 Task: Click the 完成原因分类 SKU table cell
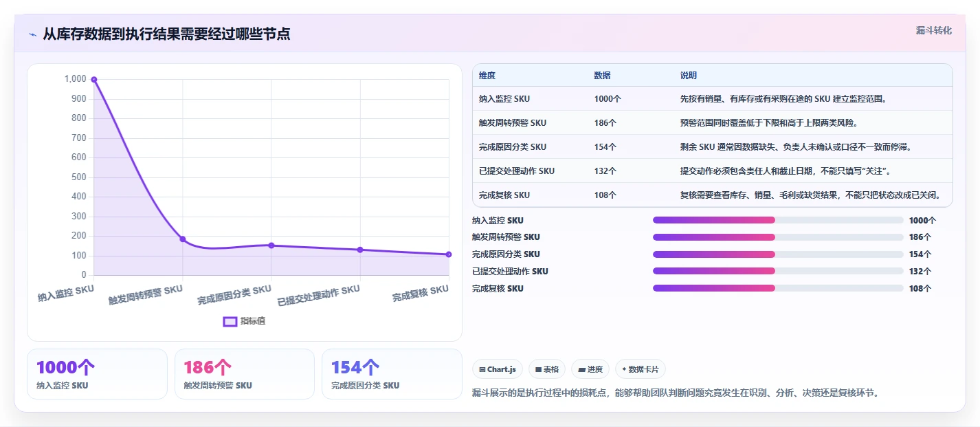point(513,147)
